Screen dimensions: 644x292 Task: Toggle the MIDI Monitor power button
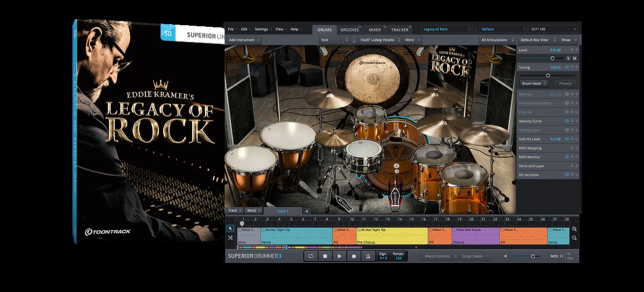tap(567, 157)
